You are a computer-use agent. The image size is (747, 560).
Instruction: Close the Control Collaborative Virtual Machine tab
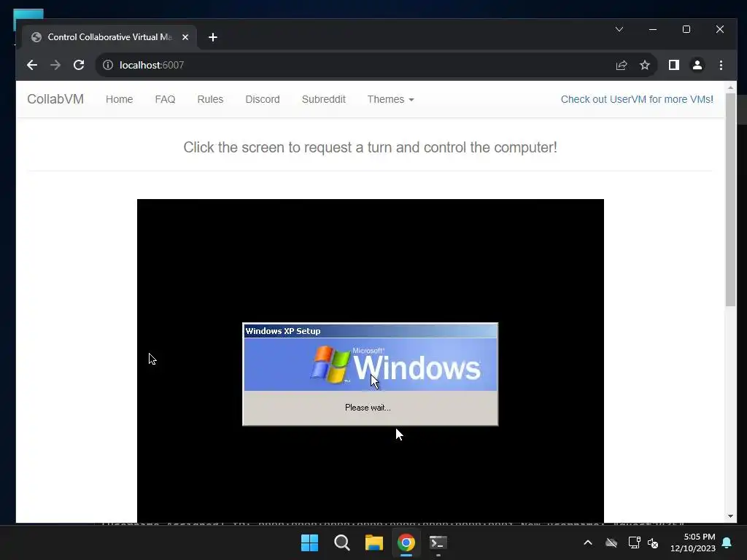(x=185, y=37)
